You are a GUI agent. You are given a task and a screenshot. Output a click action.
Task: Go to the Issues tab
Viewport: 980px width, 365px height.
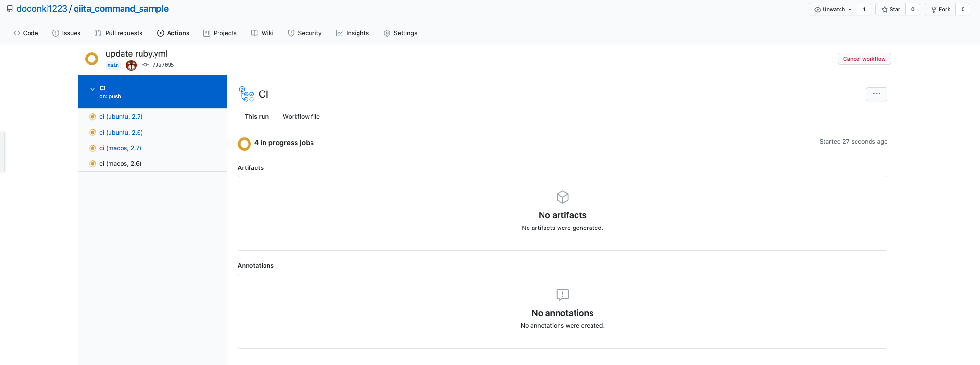pyautogui.click(x=66, y=33)
